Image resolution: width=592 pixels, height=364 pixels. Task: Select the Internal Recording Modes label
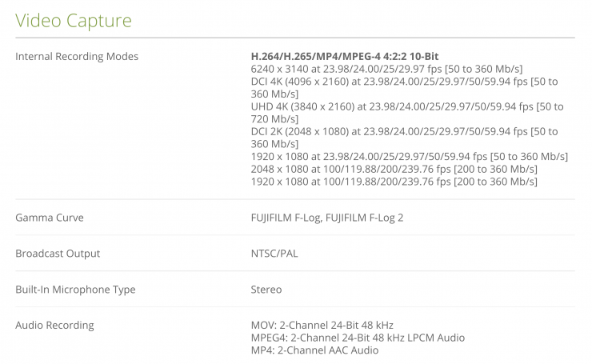point(77,57)
